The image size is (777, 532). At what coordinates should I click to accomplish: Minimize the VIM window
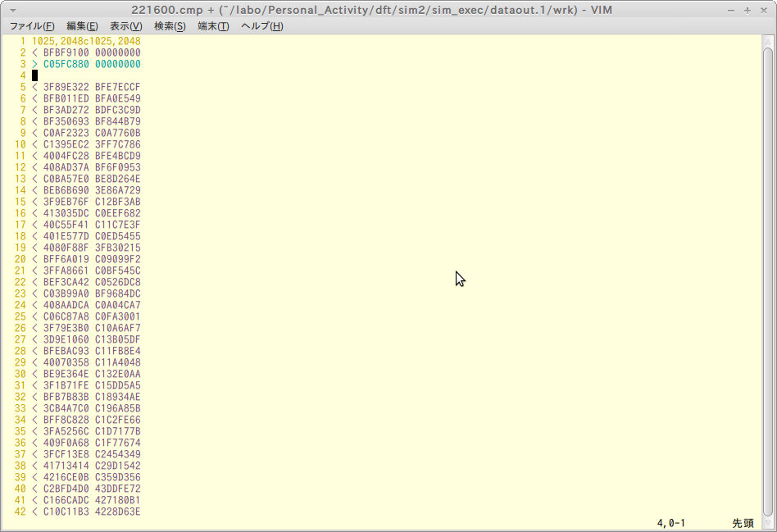point(731,11)
